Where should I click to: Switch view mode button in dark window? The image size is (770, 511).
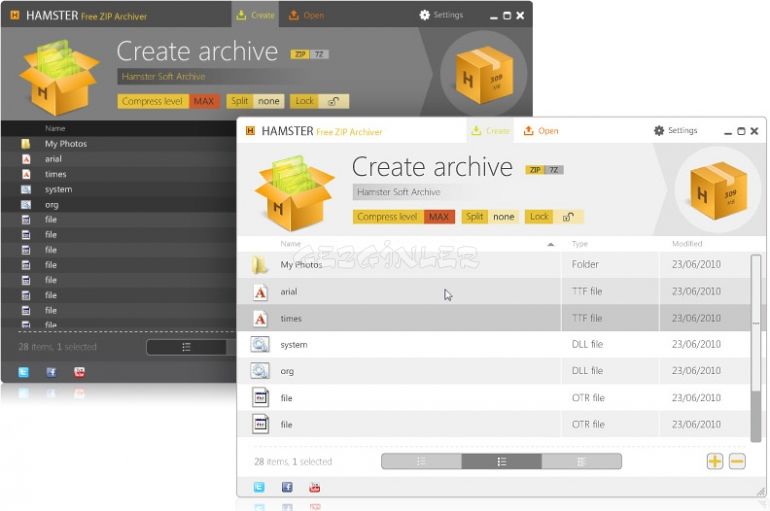pyautogui.click(x=187, y=348)
